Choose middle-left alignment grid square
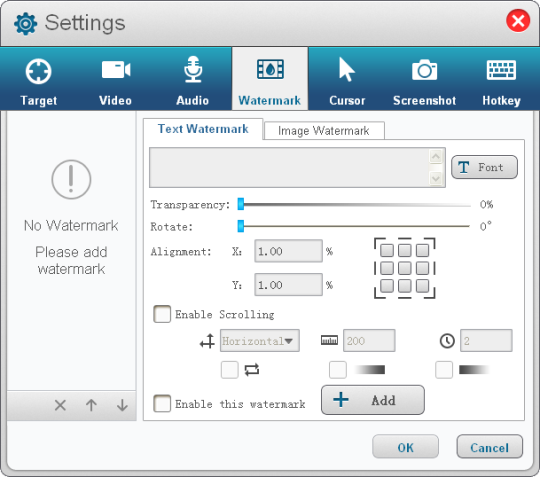This screenshot has width=540, height=477. (387, 268)
